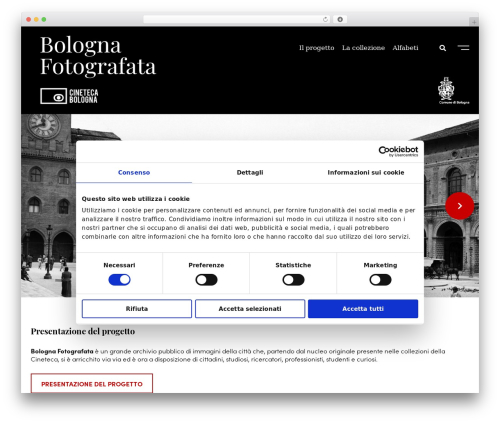Advance slideshow with red arrow button

[x=460, y=206]
